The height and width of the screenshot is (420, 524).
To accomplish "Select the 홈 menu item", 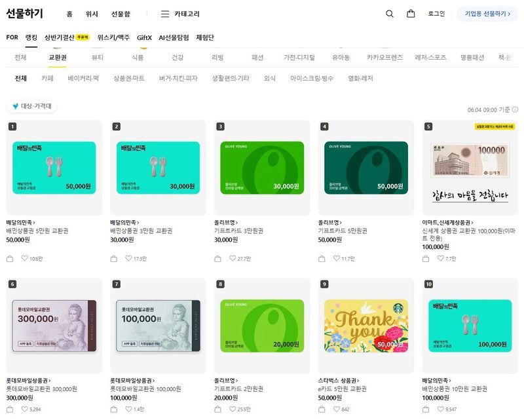I will (69, 14).
